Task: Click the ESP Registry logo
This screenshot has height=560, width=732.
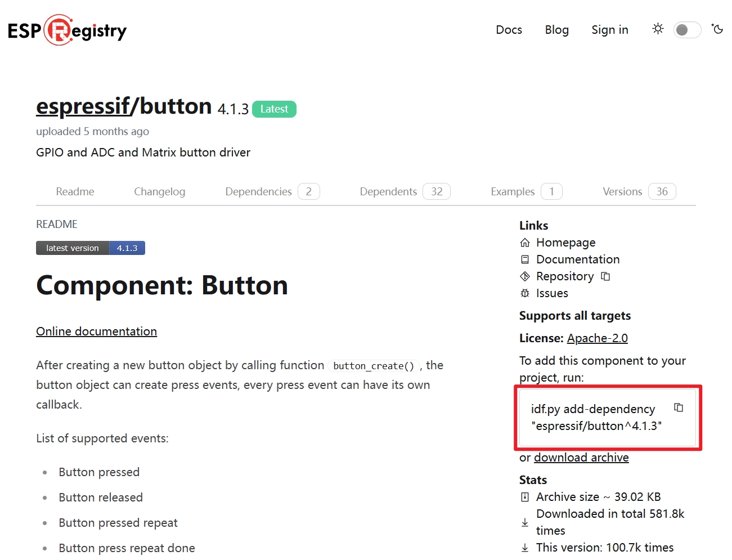Action: (68, 30)
